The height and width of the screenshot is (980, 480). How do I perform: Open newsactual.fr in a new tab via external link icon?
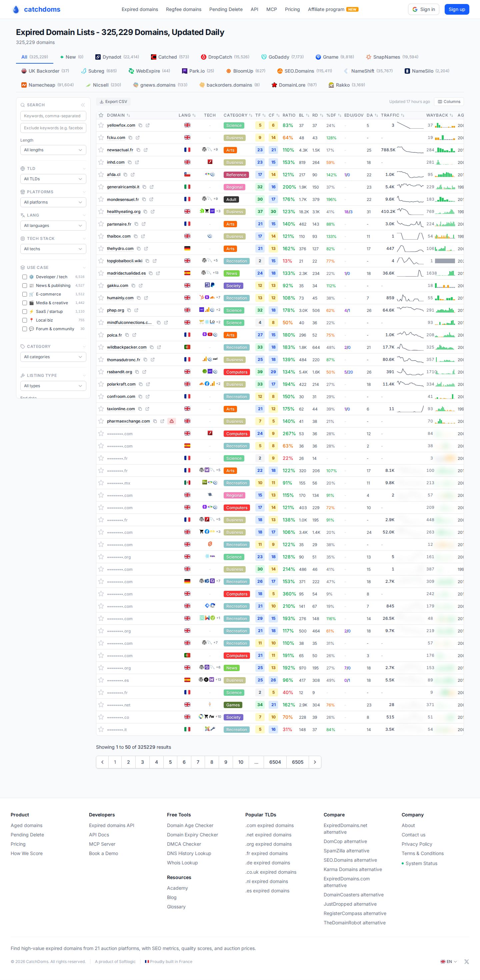pos(145,150)
